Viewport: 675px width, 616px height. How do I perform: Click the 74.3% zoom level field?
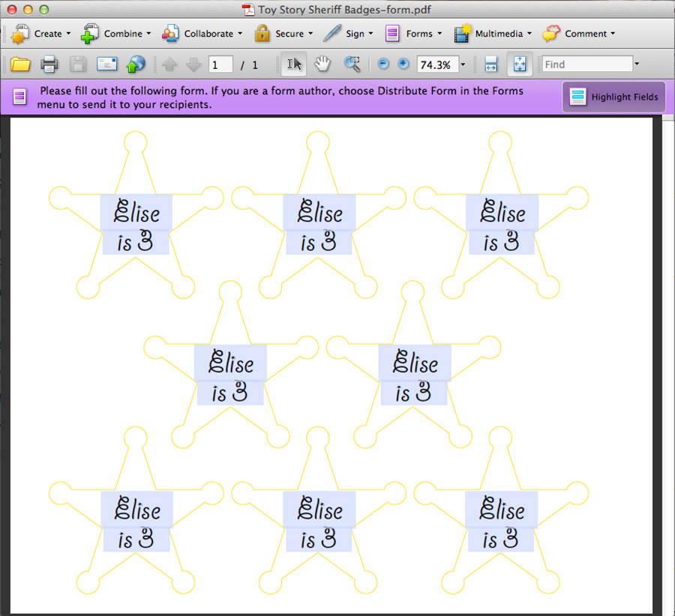tap(437, 64)
